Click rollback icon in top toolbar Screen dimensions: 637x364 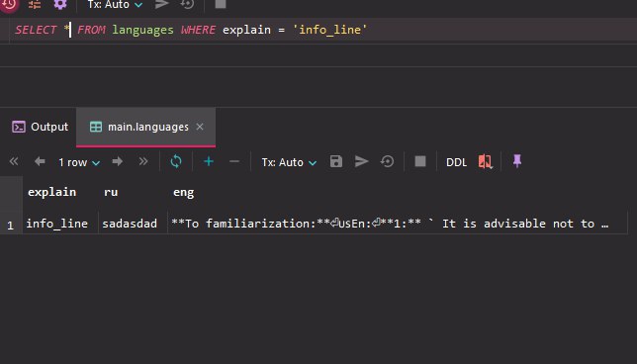coord(187,4)
